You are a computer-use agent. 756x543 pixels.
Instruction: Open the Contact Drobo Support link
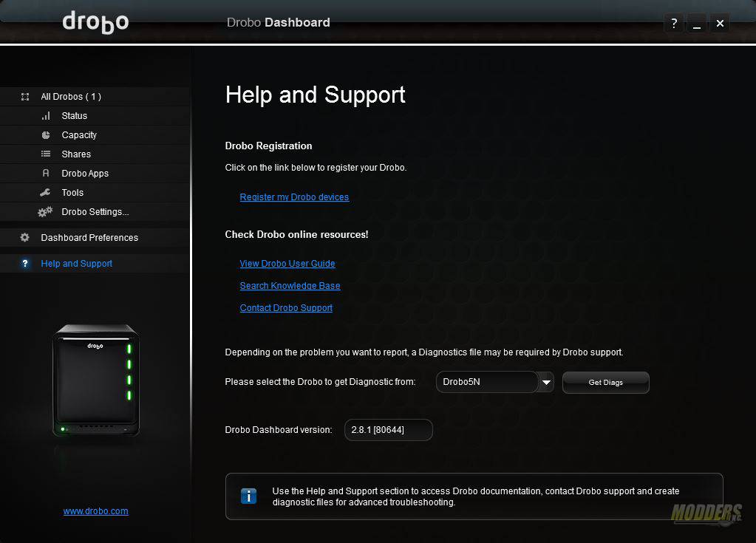click(x=286, y=308)
